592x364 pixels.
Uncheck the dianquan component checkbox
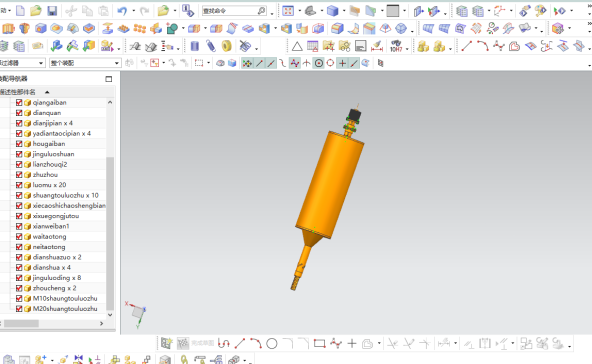[x=19, y=113]
